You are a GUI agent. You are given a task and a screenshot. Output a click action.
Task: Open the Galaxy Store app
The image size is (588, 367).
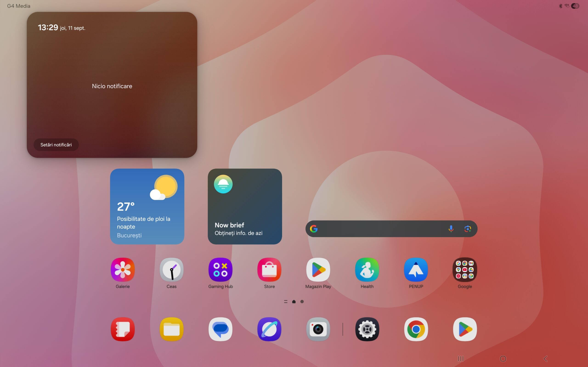[269, 269]
